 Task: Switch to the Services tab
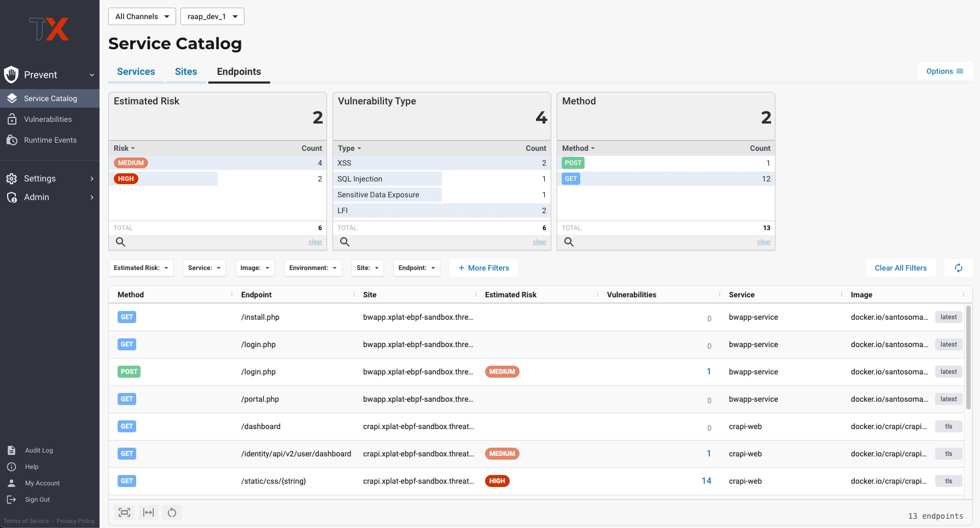[136, 72]
